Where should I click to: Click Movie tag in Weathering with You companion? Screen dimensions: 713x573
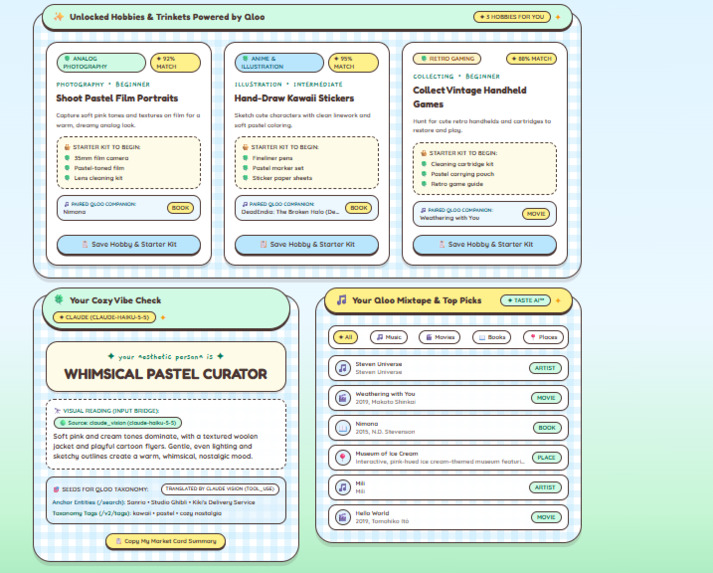pyautogui.click(x=536, y=214)
